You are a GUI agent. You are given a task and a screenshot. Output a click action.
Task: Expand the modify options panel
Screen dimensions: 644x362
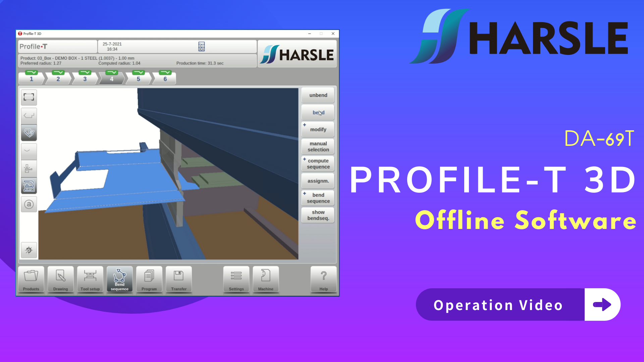(304, 124)
